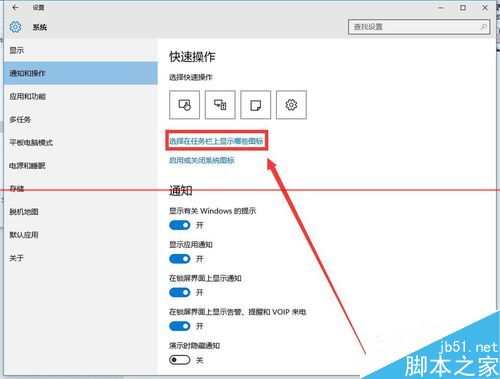Select the connect devices quick action tile
This screenshot has width=500, height=379.
tap(220, 105)
